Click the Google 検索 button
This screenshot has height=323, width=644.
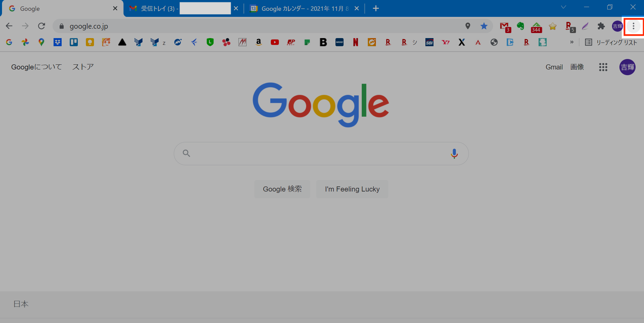[x=282, y=189]
